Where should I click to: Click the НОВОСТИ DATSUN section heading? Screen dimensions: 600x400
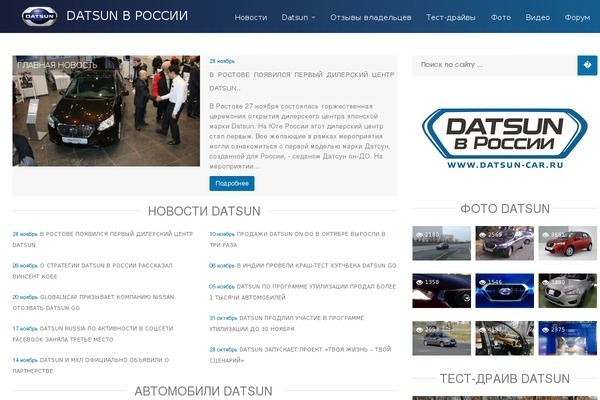204,211
